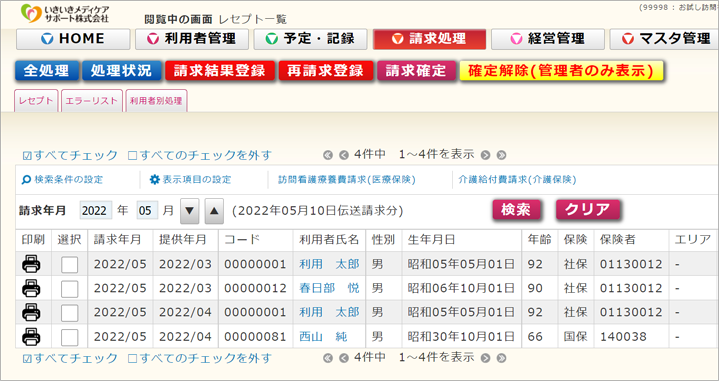Click the billing year field 2022
Image resolution: width=719 pixels, height=381 pixels.
95,210
